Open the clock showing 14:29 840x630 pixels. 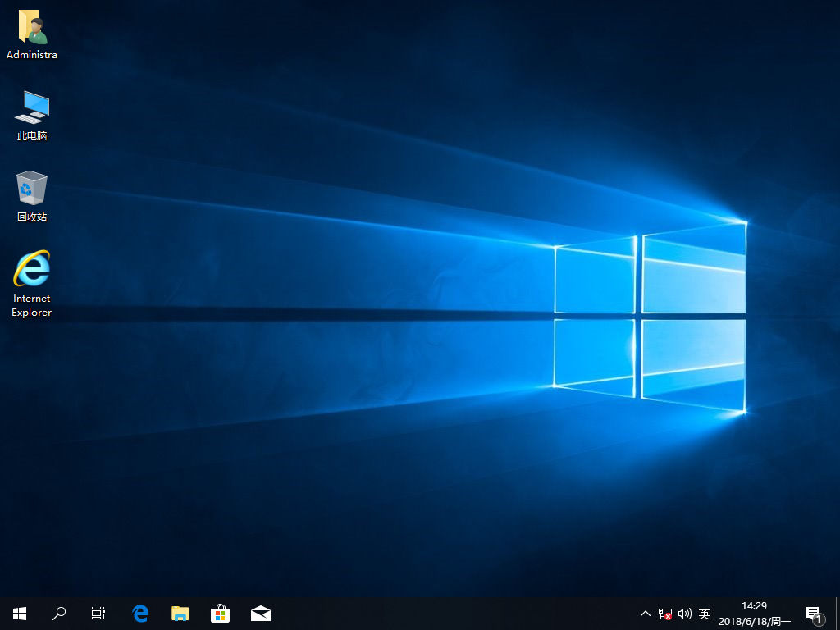click(755, 614)
